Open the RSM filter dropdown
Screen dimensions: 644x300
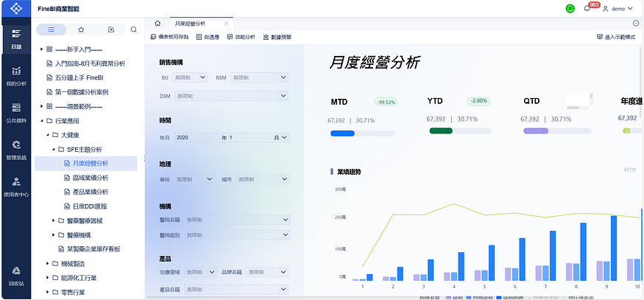(x=259, y=77)
